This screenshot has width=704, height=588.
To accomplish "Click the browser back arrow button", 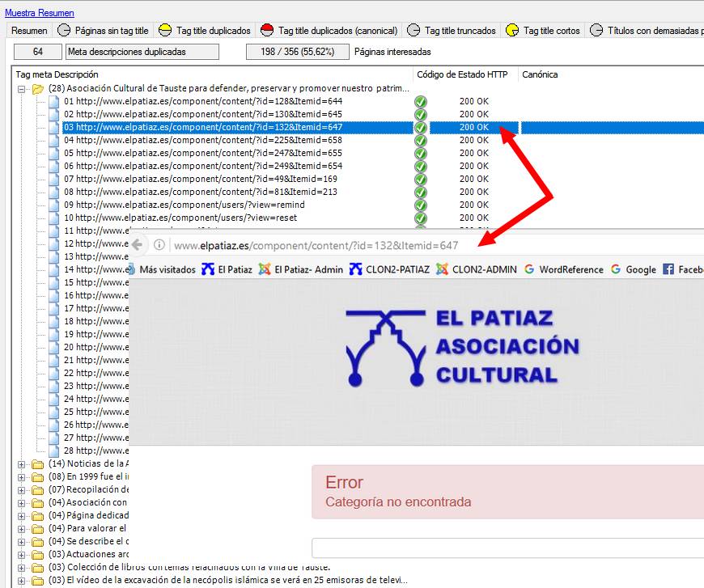I will coord(138,245).
